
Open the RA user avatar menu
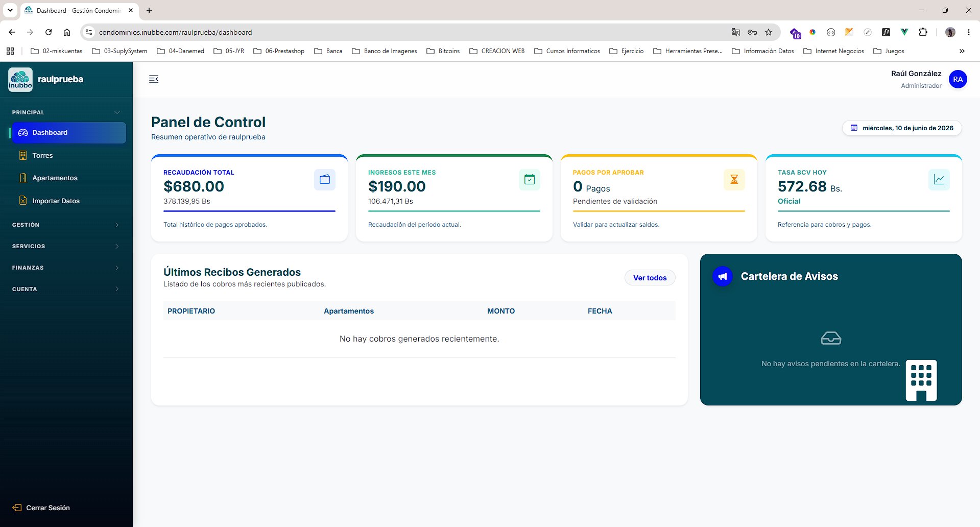958,79
